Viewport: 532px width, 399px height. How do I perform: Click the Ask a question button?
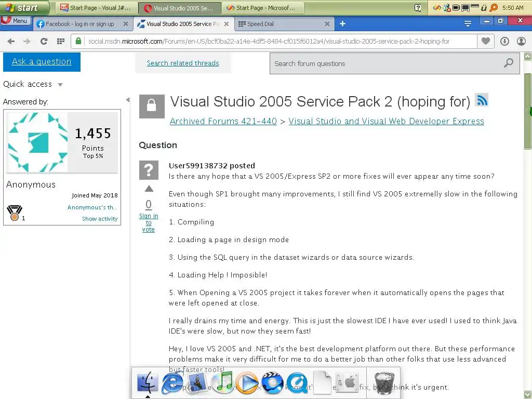(x=42, y=62)
